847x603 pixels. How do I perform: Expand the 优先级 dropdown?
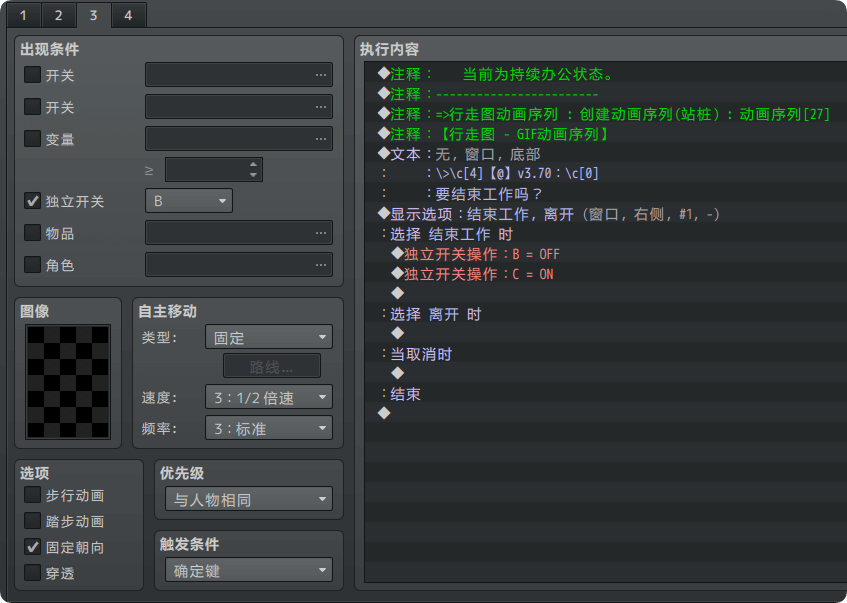point(249,499)
